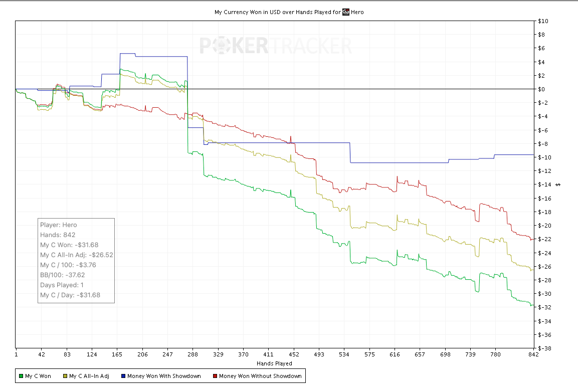578x392 pixels.
Task: Click the Player: Hero line in stats box
Action: (x=59, y=225)
